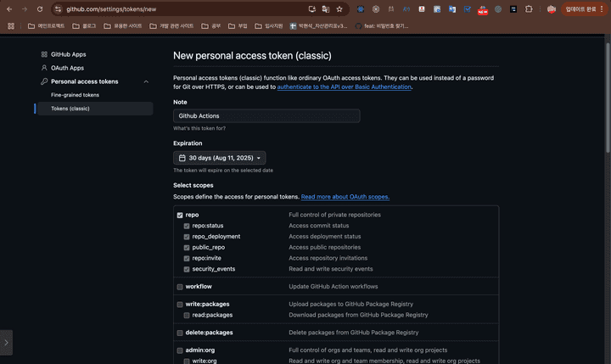
Task: Click the key icon beside Personal access tokens
Action: (x=44, y=81)
